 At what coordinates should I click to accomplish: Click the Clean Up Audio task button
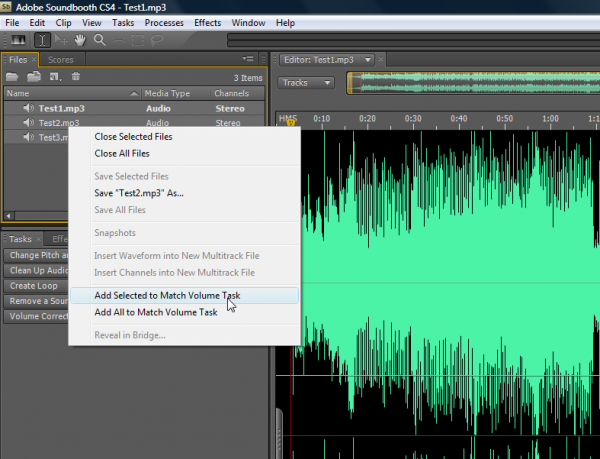[x=36, y=270]
